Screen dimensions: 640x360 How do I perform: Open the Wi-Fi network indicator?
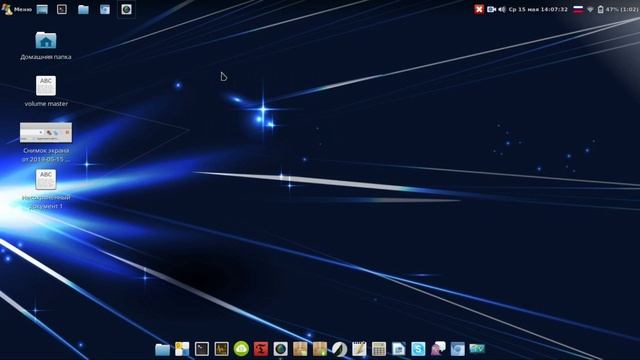(x=590, y=9)
